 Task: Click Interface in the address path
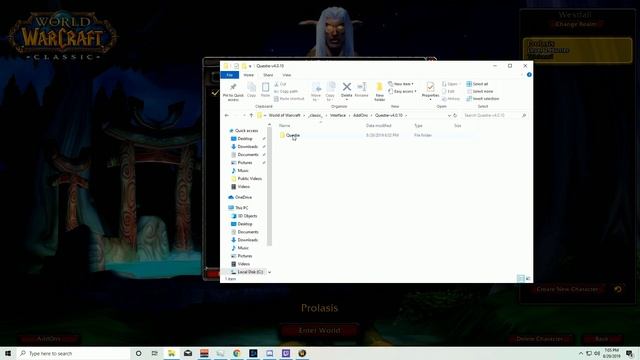(x=338, y=116)
